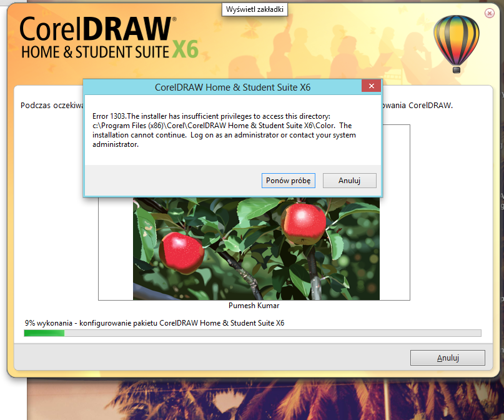Click the green filled part of progress bar
Screen dimensions: 504x420
pyautogui.click(x=44, y=333)
